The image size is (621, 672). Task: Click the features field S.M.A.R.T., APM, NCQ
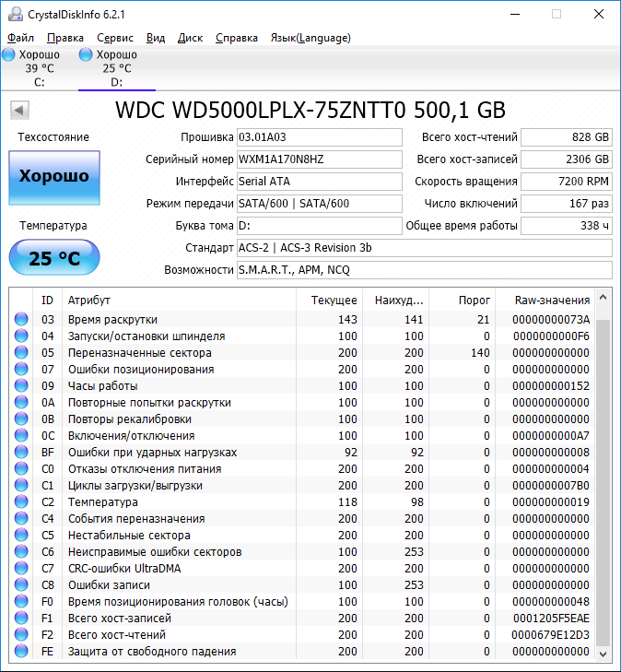pyautogui.click(x=425, y=270)
